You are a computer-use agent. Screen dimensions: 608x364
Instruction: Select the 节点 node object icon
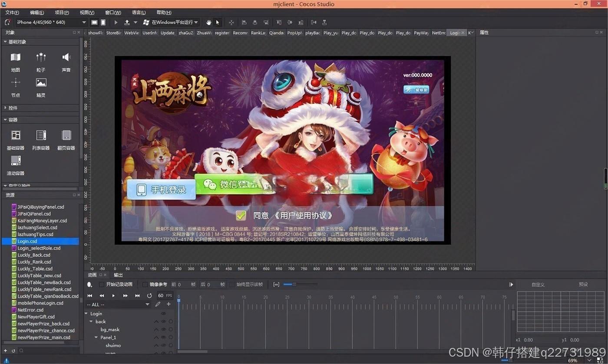[x=16, y=82]
